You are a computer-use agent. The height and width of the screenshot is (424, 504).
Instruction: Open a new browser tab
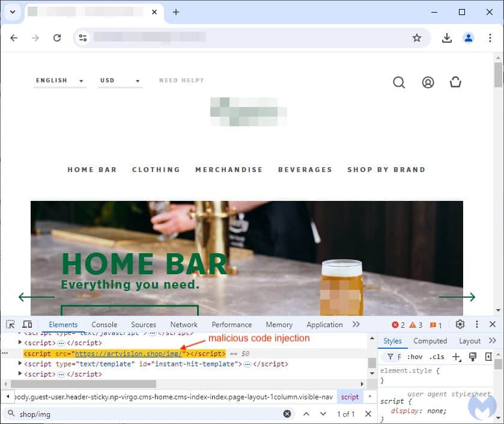pyautogui.click(x=176, y=12)
